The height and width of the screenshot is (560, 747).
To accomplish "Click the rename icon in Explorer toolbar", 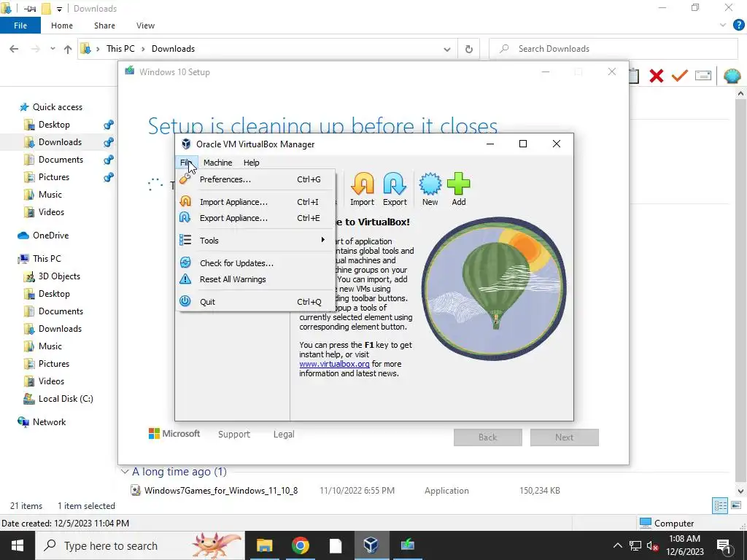I will pos(703,76).
